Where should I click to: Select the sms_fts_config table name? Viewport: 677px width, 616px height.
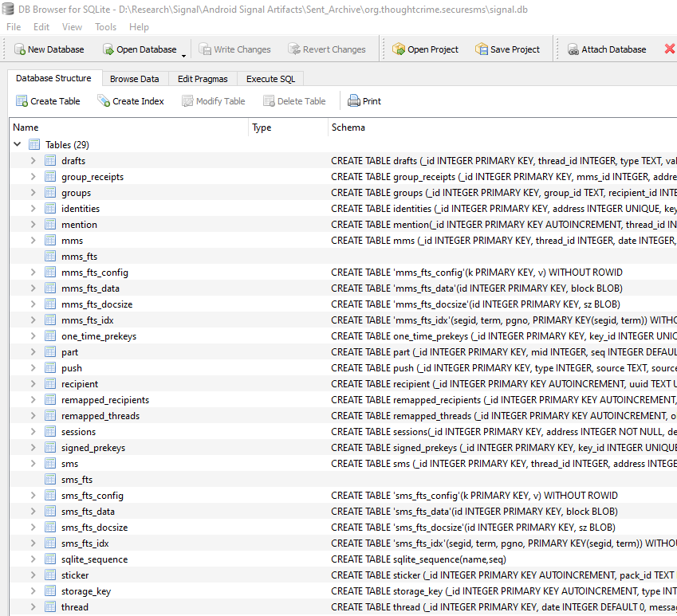coord(92,496)
